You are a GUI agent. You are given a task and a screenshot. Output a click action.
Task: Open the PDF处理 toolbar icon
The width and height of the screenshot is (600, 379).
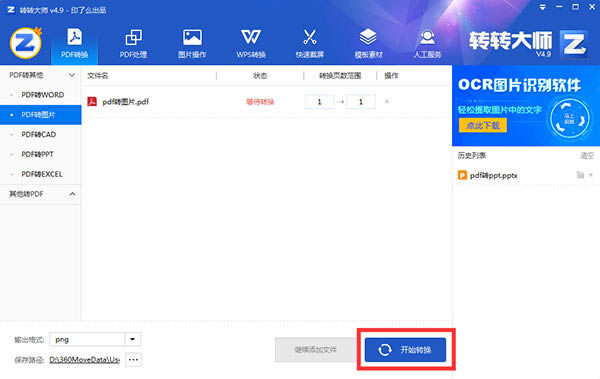pyautogui.click(x=133, y=43)
